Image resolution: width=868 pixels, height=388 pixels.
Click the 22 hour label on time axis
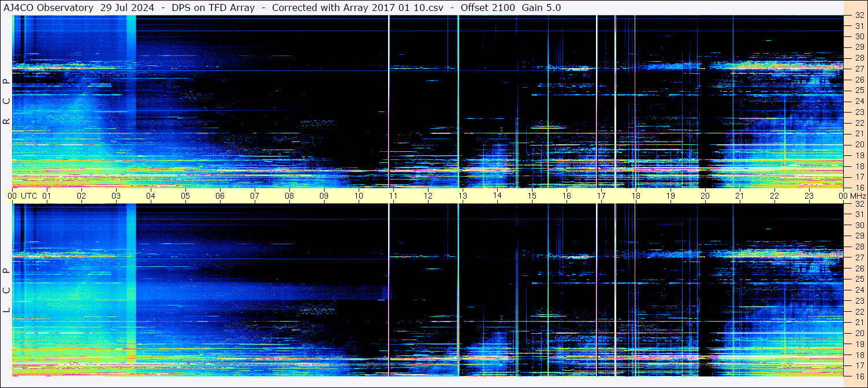[x=774, y=196]
